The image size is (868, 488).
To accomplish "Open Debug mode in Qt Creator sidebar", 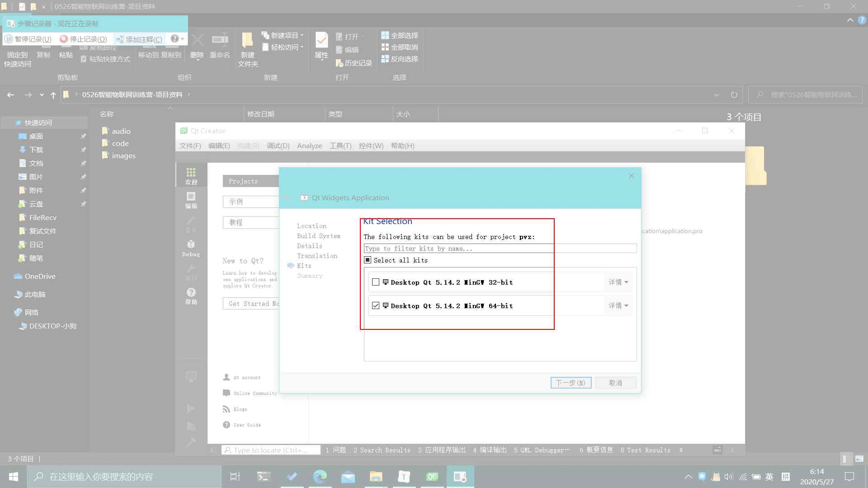I will click(x=191, y=248).
